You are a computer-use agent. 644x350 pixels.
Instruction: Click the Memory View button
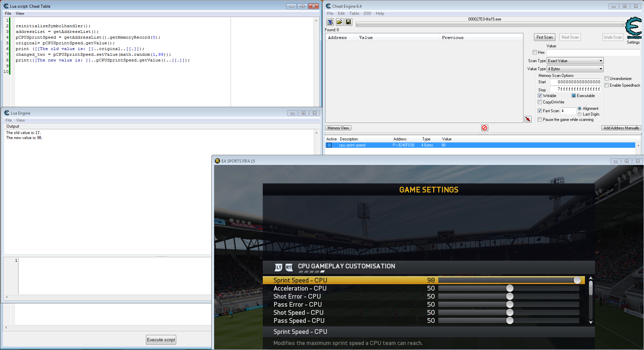click(338, 128)
